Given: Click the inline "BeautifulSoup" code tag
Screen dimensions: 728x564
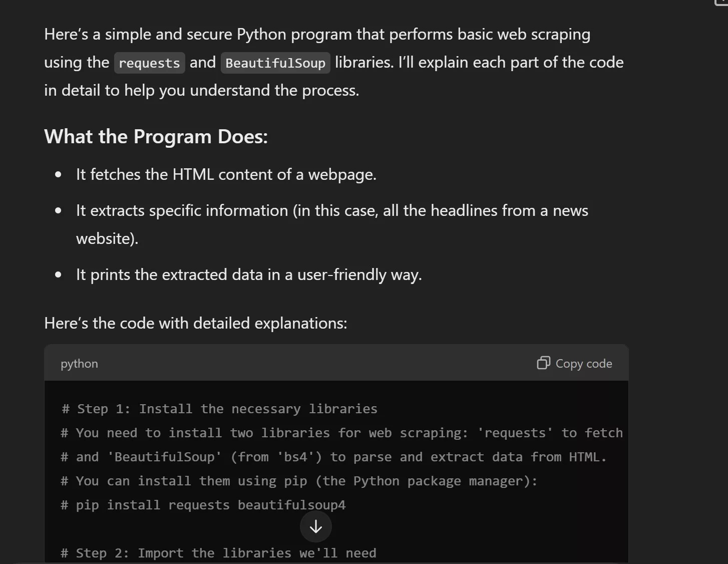Looking at the screenshot, I should coord(275,63).
